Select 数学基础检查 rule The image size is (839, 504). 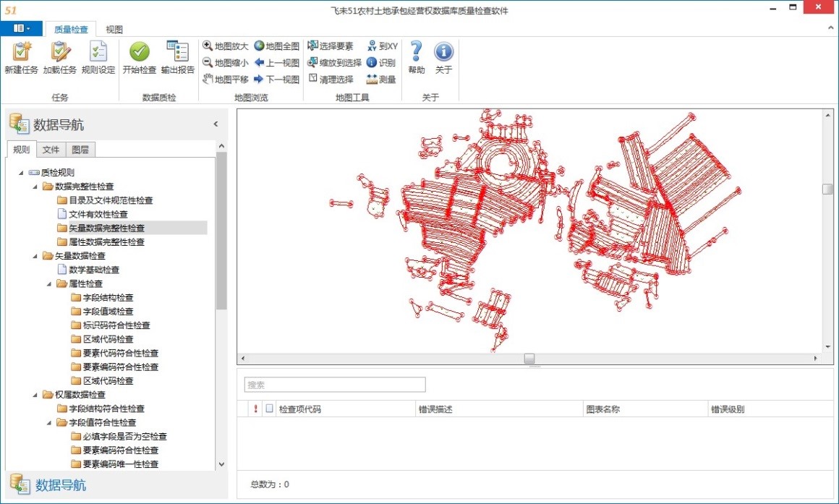94,270
